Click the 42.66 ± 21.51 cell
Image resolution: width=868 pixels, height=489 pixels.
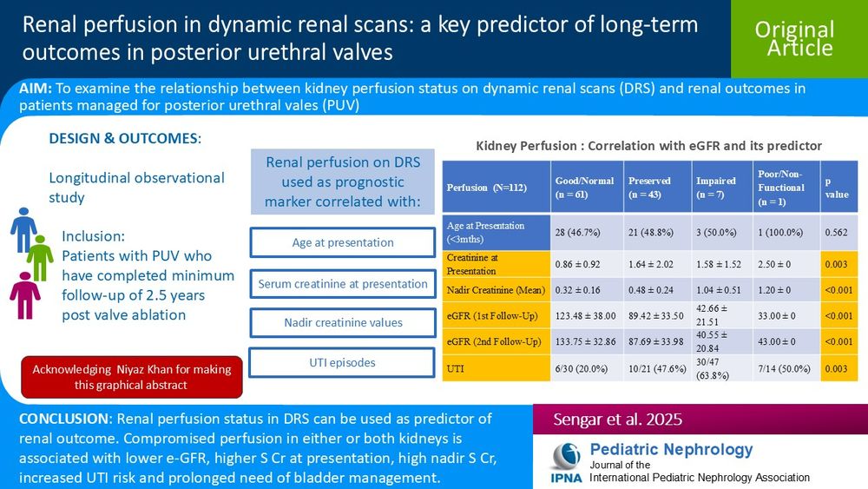click(x=722, y=315)
